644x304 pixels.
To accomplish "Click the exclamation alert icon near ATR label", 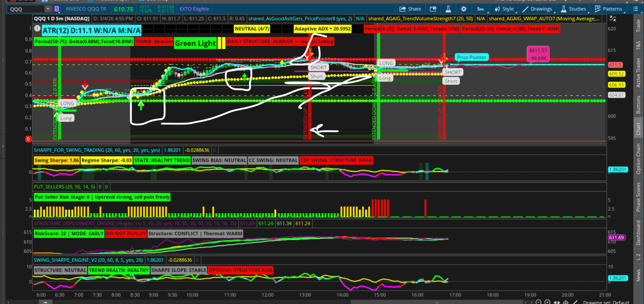I will point(37,29).
